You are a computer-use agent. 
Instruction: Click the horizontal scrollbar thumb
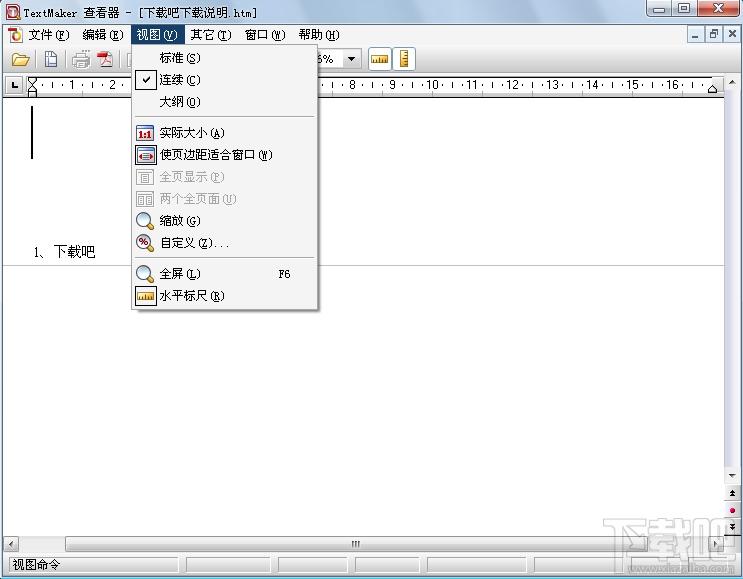pos(355,544)
